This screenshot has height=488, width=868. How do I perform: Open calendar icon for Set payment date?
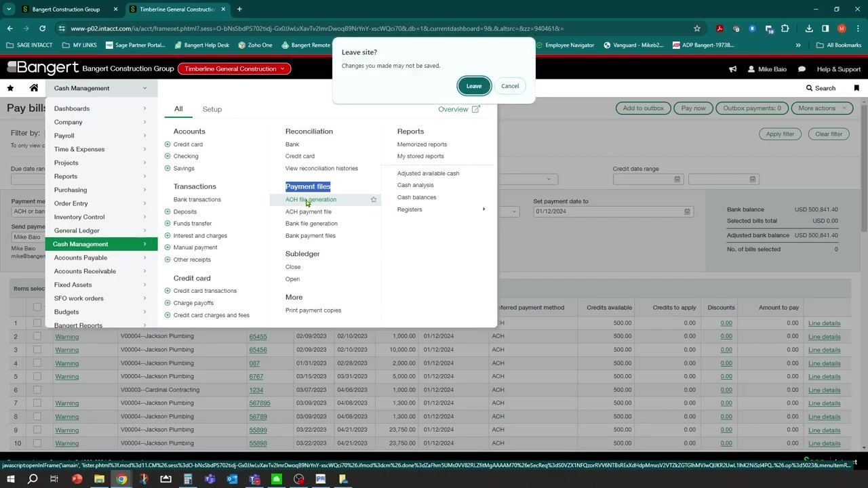coord(687,211)
